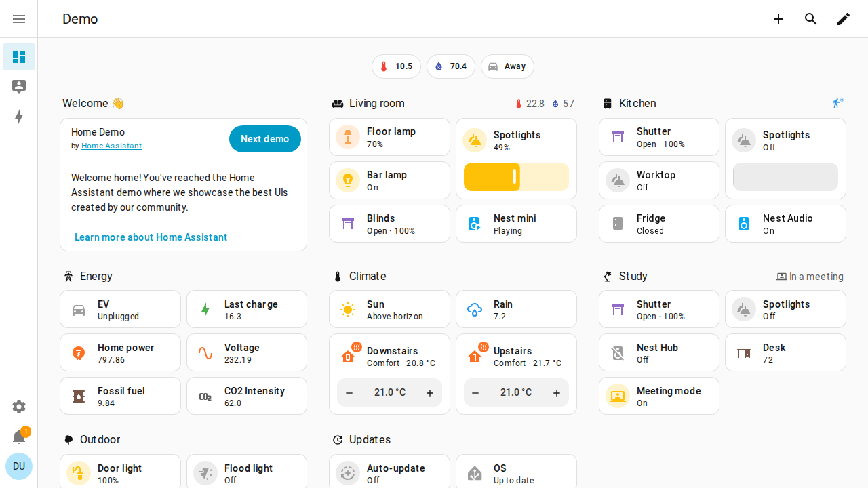Click the Last charge lightning icon
Viewport: 868px width, 488px height.
[205, 310]
